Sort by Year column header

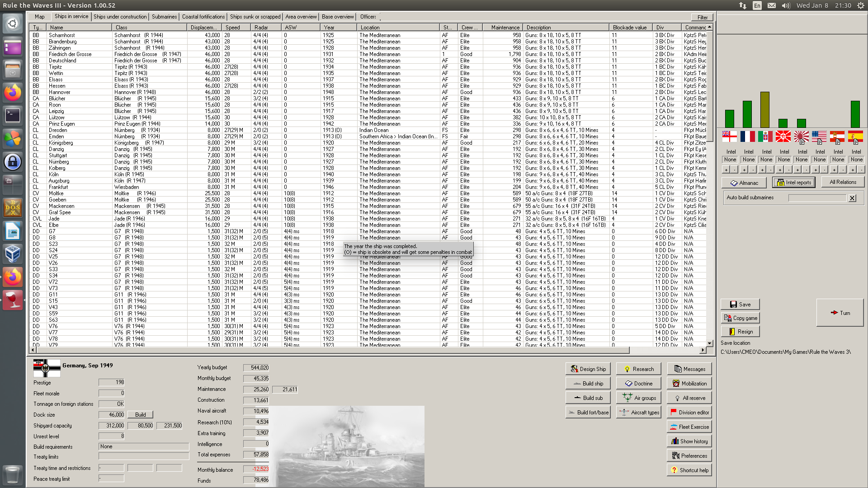[338, 28]
